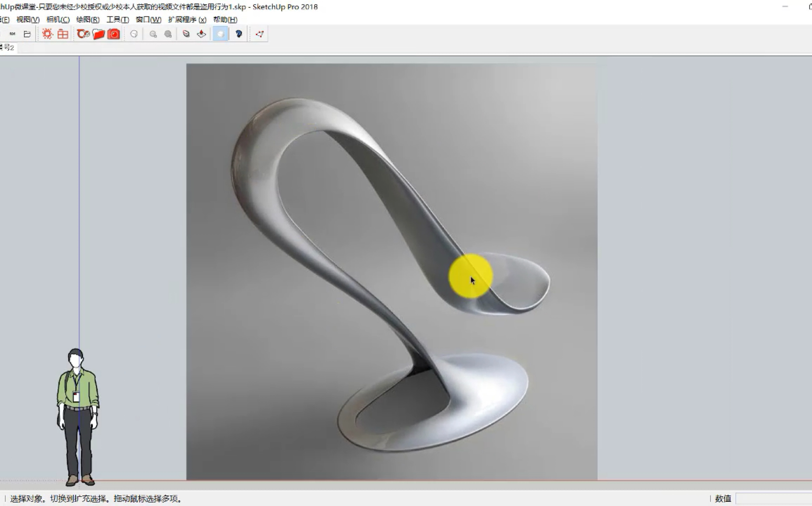Image resolution: width=812 pixels, height=506 pixels.
Task: Open the 视图(V) menu
Action: 28,19
